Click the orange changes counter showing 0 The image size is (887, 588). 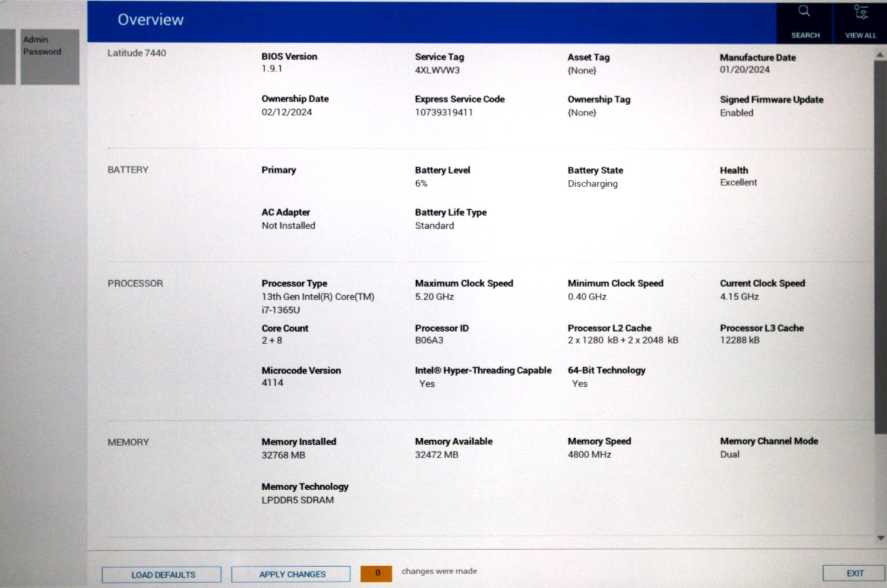376,573
